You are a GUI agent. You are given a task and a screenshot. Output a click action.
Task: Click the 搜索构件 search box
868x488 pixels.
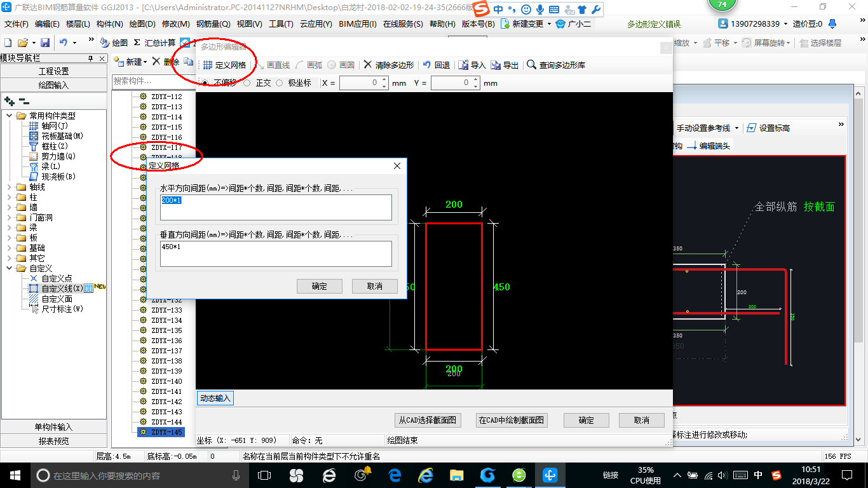pyautogui.click(x=153, y=81)
